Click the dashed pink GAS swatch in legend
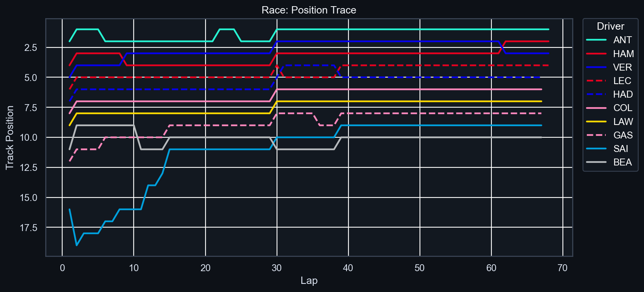This screenshot has width=644, height=292. (x=596, y=135)
